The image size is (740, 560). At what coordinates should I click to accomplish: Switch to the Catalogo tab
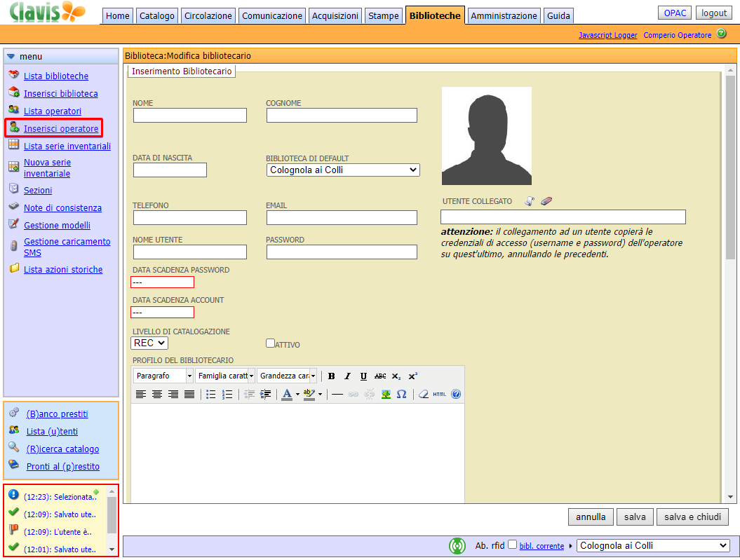click(157, 15)
